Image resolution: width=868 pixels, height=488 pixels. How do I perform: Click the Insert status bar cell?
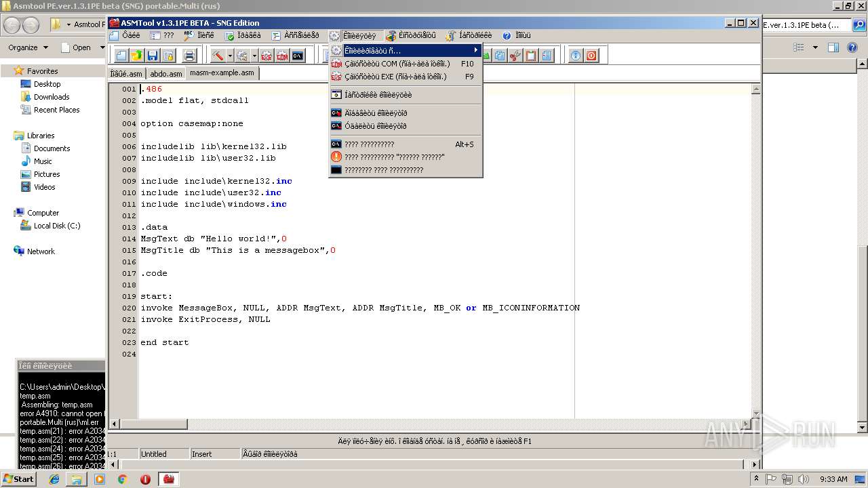(x=215, y=454)
